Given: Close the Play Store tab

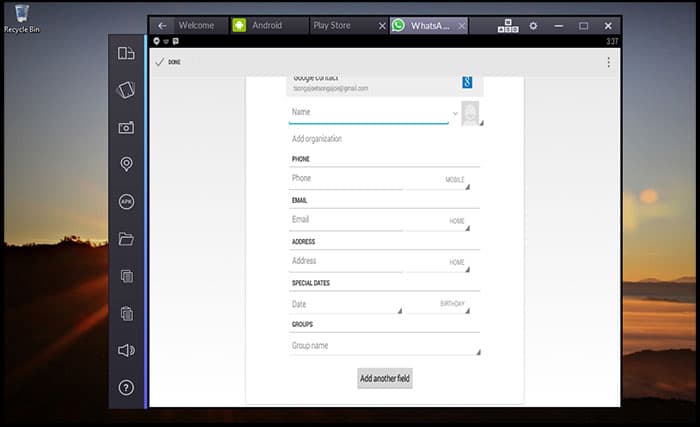Looking at the screenshot, I should pyautogui.click(x=382, y=26).
